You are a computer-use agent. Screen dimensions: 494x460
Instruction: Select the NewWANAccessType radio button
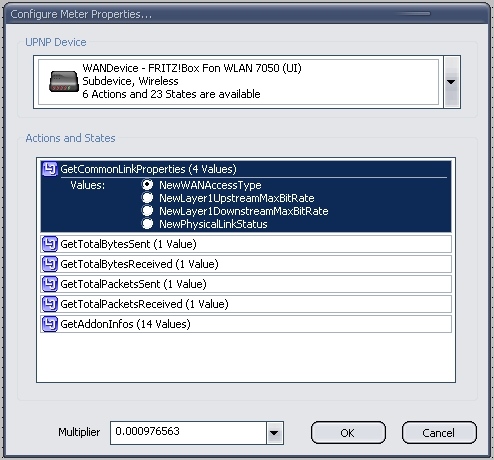pos(147,185)
